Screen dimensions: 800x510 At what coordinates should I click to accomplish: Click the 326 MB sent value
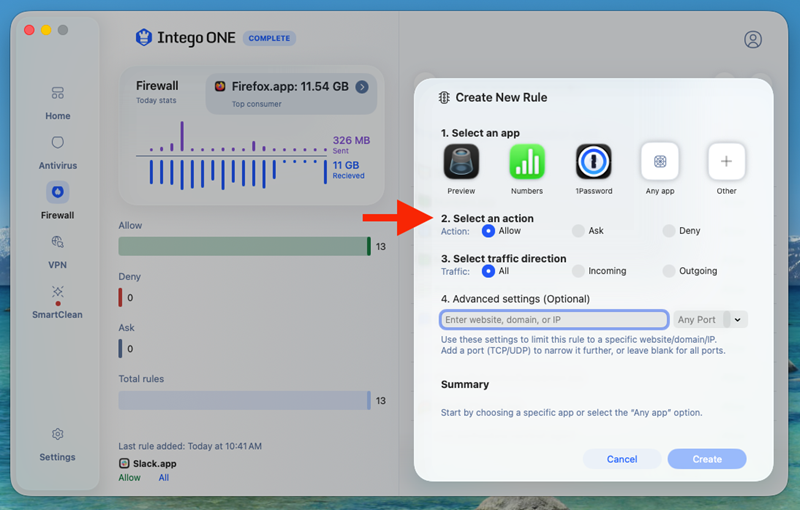tap(352, 140)
